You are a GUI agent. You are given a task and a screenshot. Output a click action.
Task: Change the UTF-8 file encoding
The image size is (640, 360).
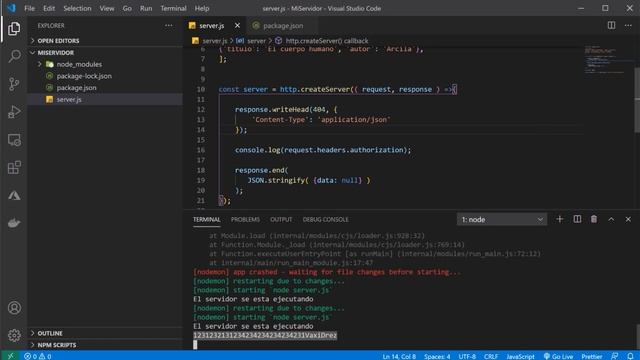click(x=467, y=356)
